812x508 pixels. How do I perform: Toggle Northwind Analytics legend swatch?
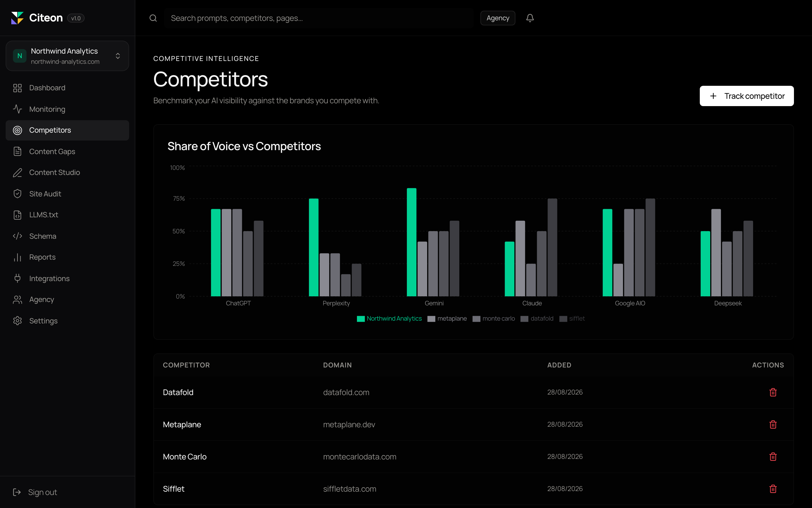pyautogui.click(x=361, y=319)
